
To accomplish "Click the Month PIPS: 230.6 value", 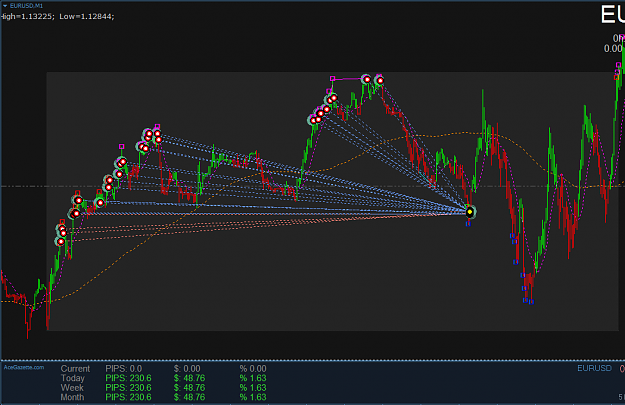I will click(128, 397).
